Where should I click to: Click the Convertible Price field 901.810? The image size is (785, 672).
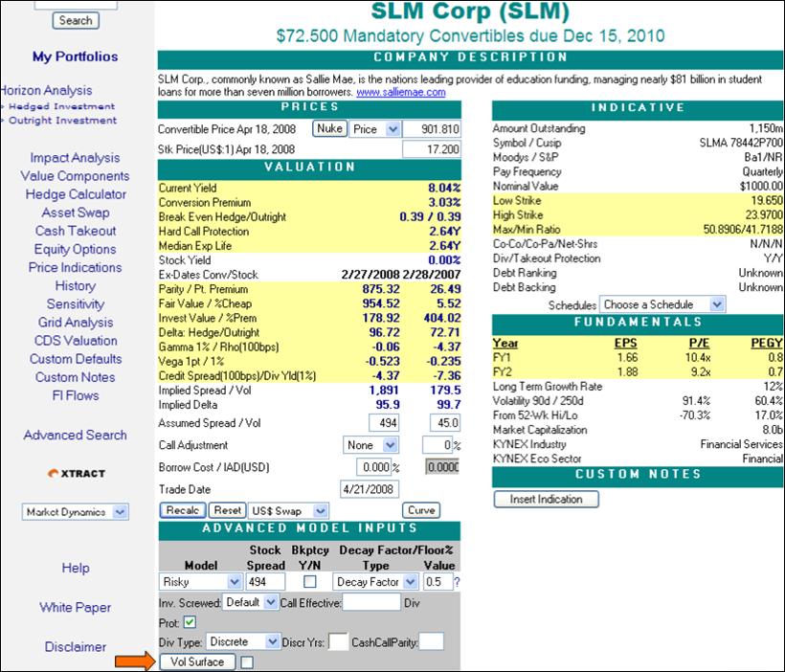pyautogui.click(x=432, y=129)
